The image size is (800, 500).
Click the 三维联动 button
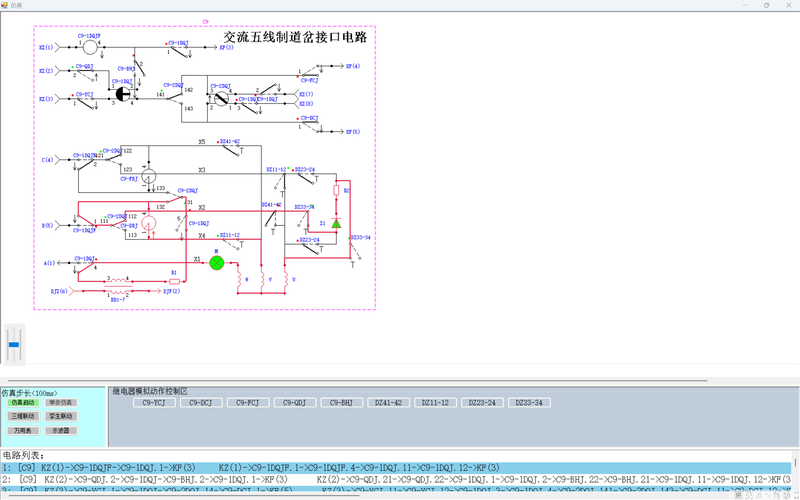(x=23, y=416)
